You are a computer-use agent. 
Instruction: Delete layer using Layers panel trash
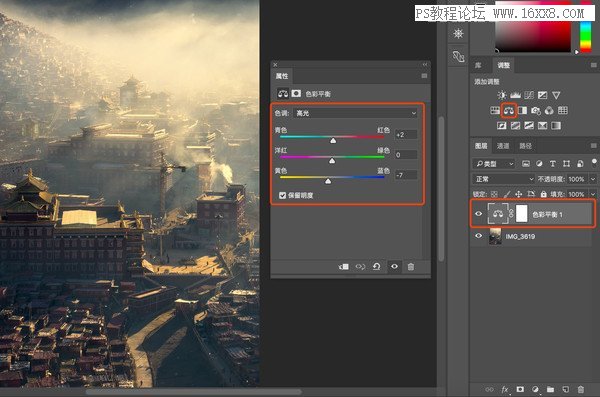click(580, 389)
